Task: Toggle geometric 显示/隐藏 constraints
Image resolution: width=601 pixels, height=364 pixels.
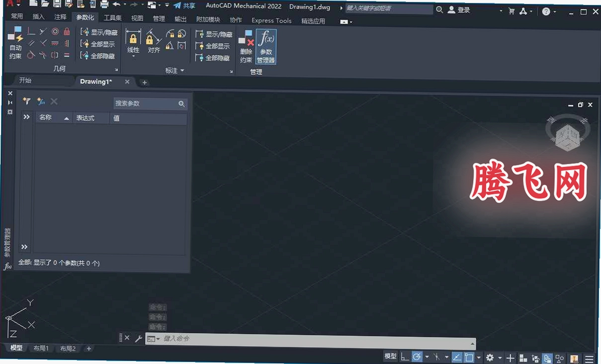Action: 99,32
